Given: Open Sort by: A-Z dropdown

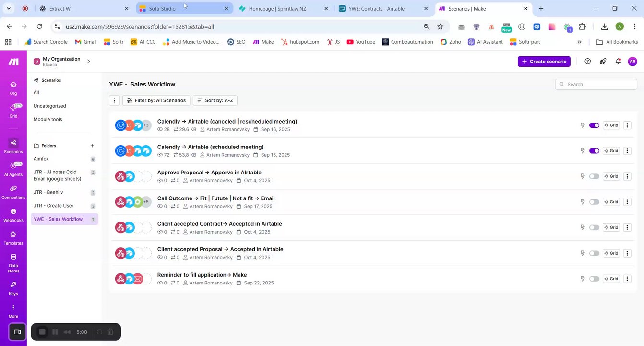Looking at the screenshot, I should 215,100.
